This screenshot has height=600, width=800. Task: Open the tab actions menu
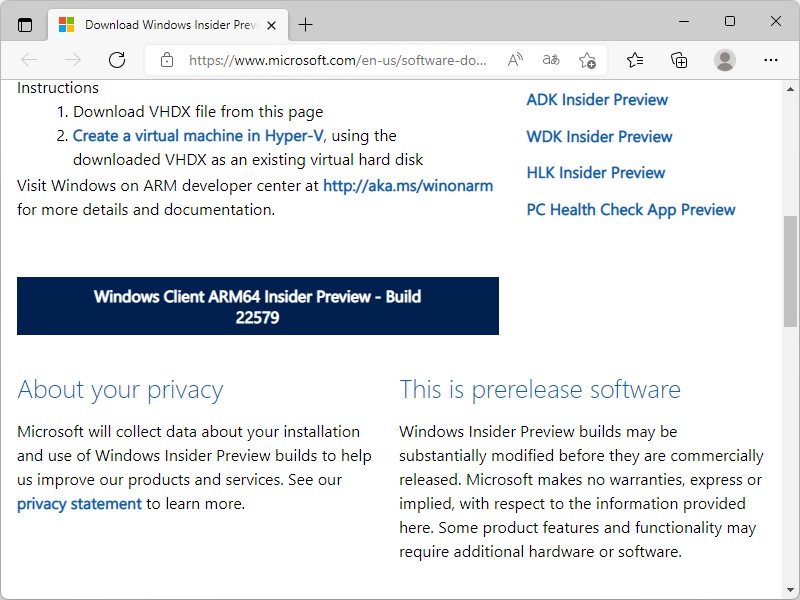point(24,23)
